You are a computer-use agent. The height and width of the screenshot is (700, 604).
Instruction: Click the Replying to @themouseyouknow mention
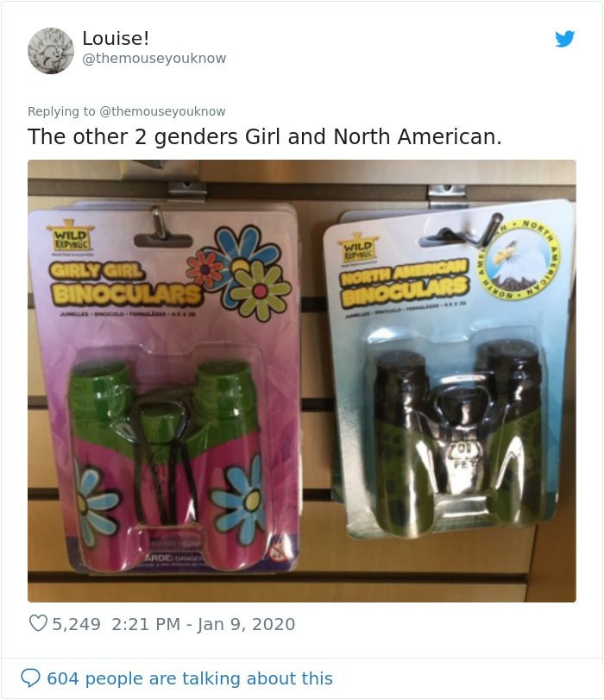[x=162, y=111]
